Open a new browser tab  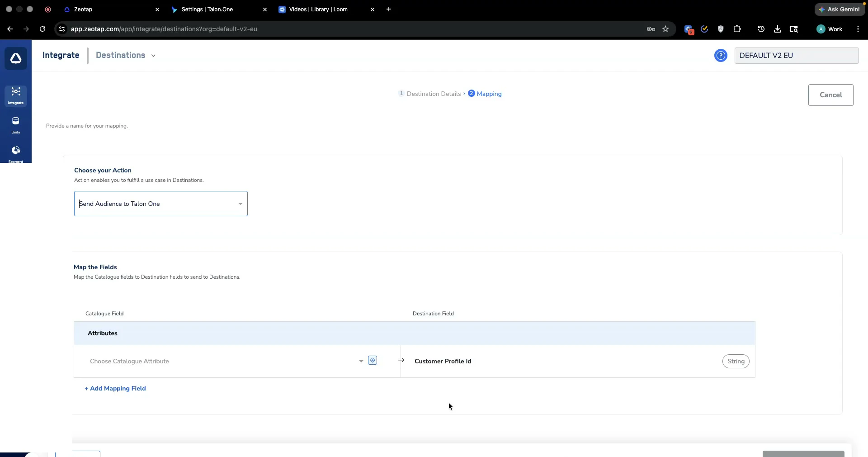tap(389, 9)
